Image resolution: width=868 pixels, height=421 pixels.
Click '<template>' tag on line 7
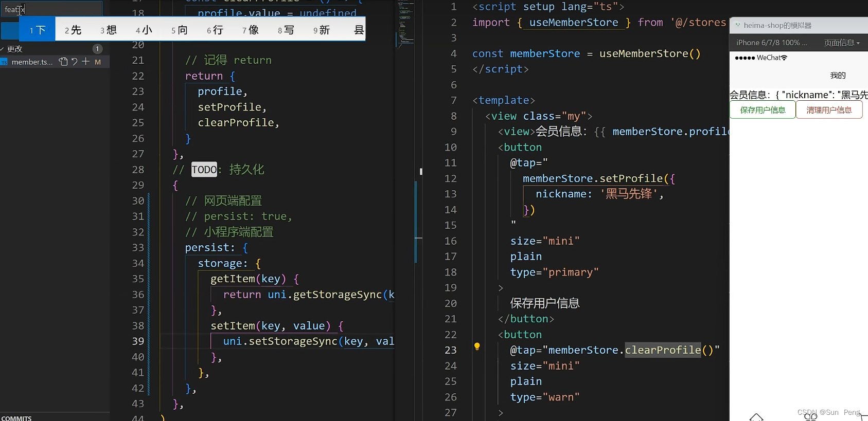coord(504,100)
